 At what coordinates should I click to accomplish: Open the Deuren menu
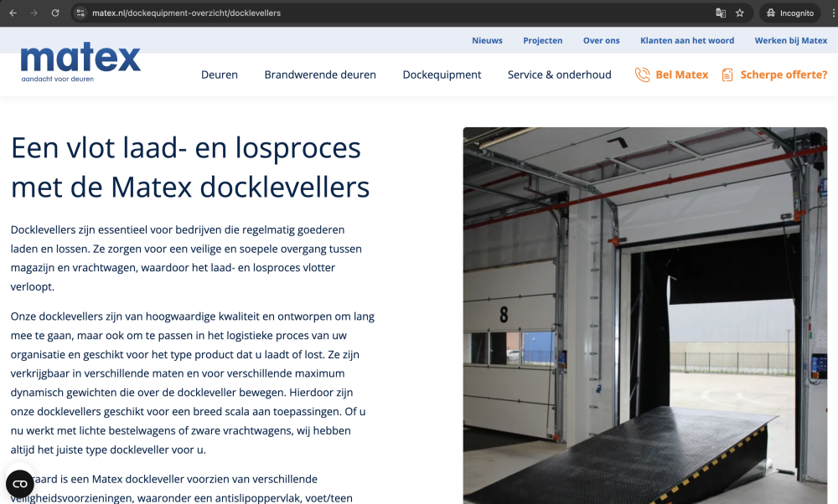coord(220,75)
